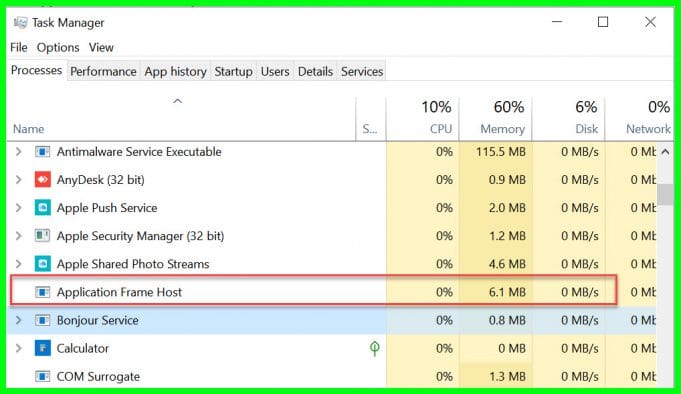Expand the Antimalware Service Executable row

click(x=18, y=152)
